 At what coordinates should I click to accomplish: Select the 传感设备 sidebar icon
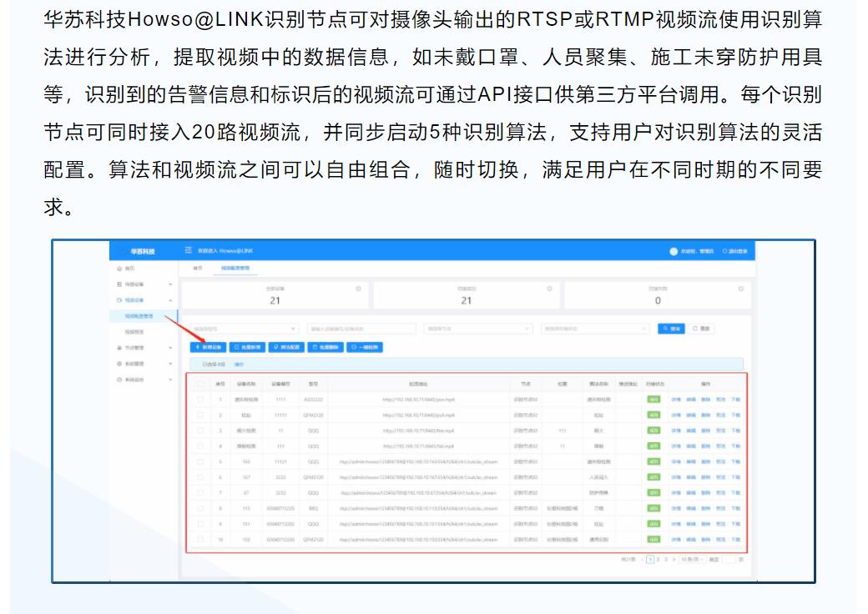(119, 283)
